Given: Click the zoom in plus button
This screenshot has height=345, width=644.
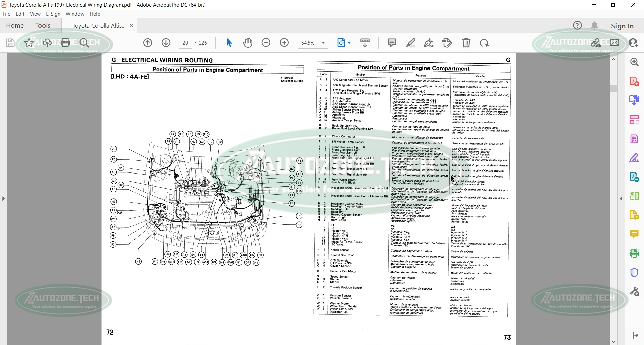Looking at the screenshot, I should click(x=284, y=43).
